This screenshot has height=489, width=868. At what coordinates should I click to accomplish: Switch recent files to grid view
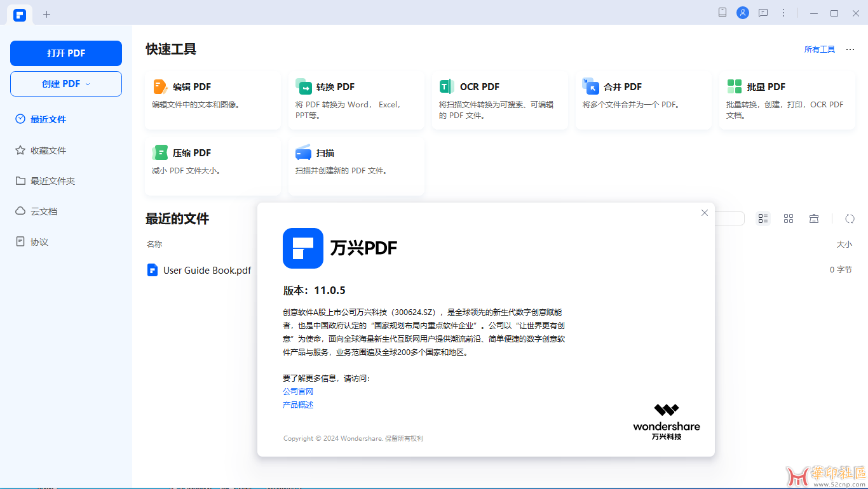tap(789, 218)
